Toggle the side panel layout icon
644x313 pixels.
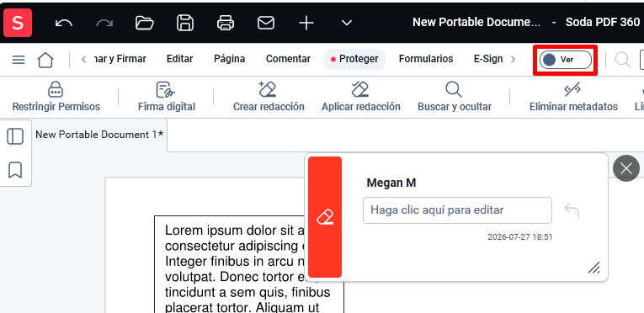(15, 136)
